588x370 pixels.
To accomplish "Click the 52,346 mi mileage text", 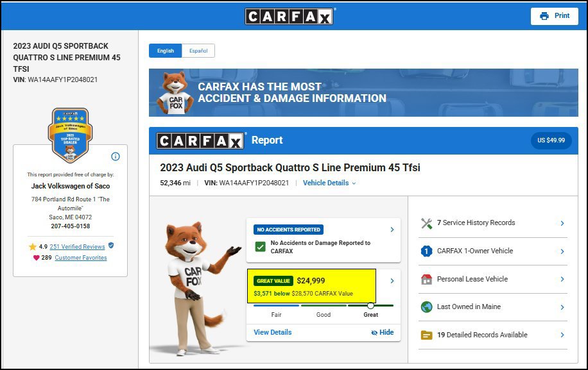I will (175, 183).
